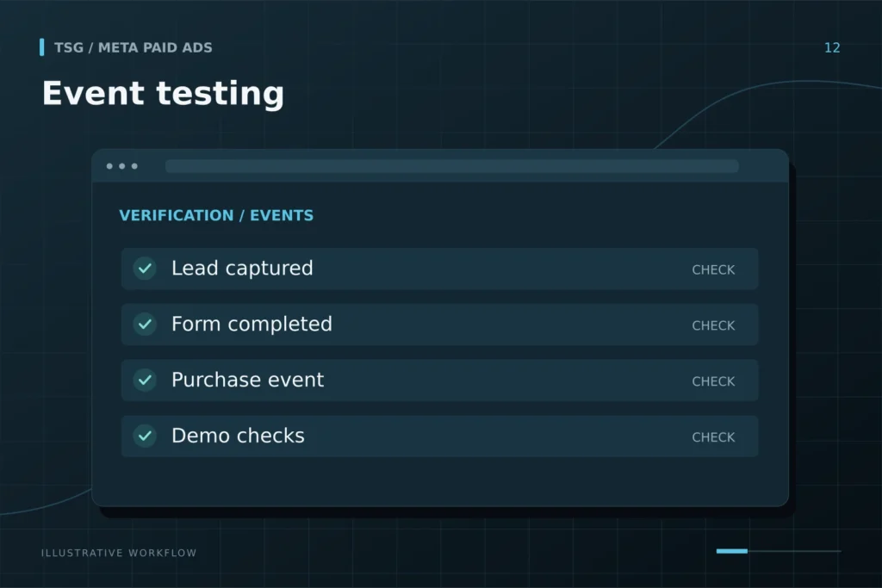This screenshot has height=588, width=882.
Task: Select the 'Purchase event' text
Action: [x=247, y=380]
